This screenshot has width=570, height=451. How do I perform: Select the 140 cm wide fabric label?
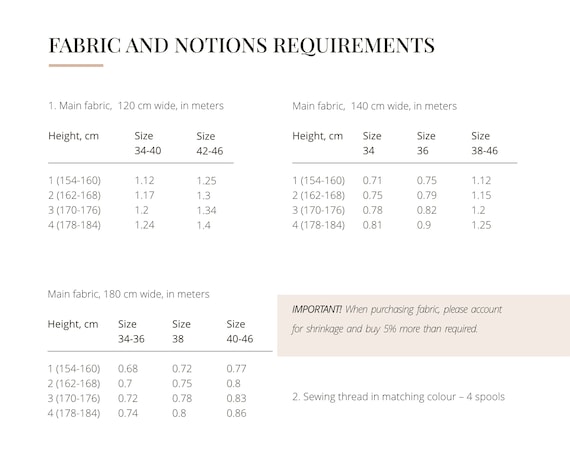coord(374,106)
